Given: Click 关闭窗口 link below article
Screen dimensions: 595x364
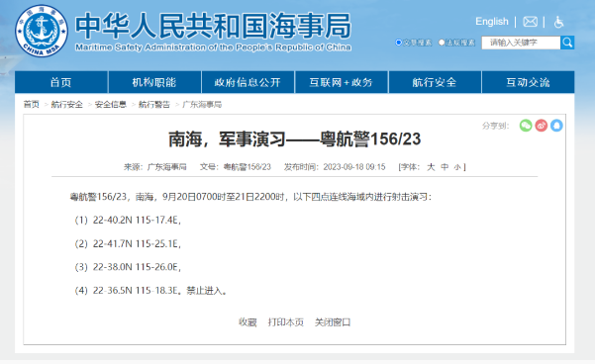Looking at the screenshot, I should (x=333, y=322).
